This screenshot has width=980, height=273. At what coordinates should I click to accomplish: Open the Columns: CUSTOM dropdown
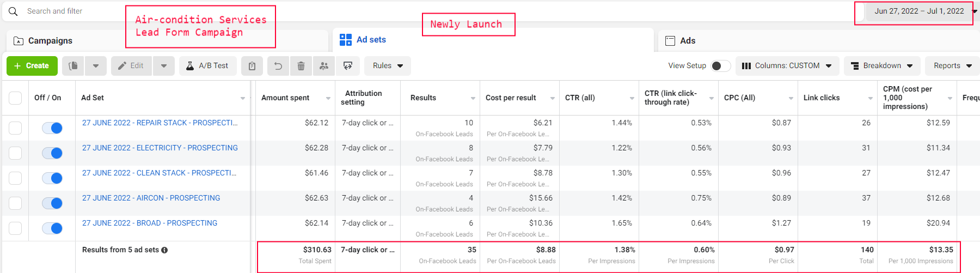click(787, 66)
